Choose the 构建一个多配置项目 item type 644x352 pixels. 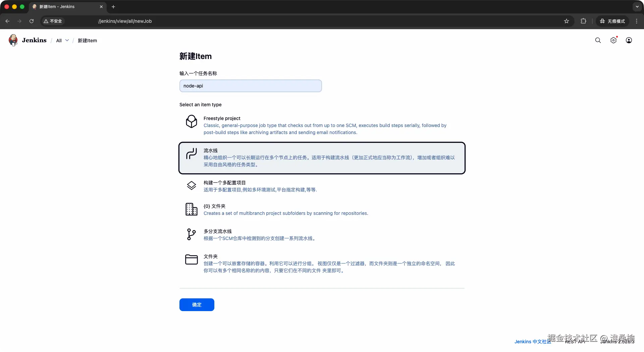(x=322, y=186)
